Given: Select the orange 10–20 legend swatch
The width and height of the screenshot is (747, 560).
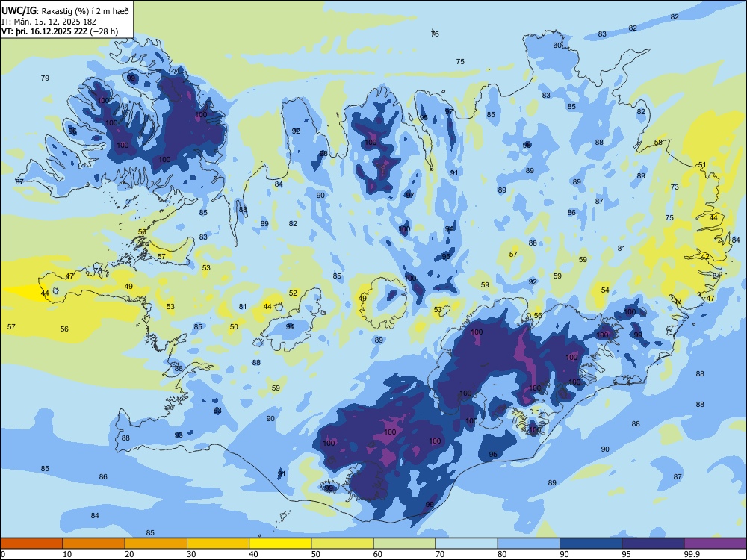Looking at the screenshot, I should coord(94,544).
